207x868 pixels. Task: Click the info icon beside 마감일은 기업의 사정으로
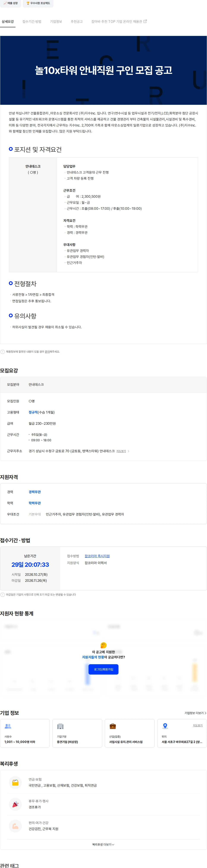3,595
